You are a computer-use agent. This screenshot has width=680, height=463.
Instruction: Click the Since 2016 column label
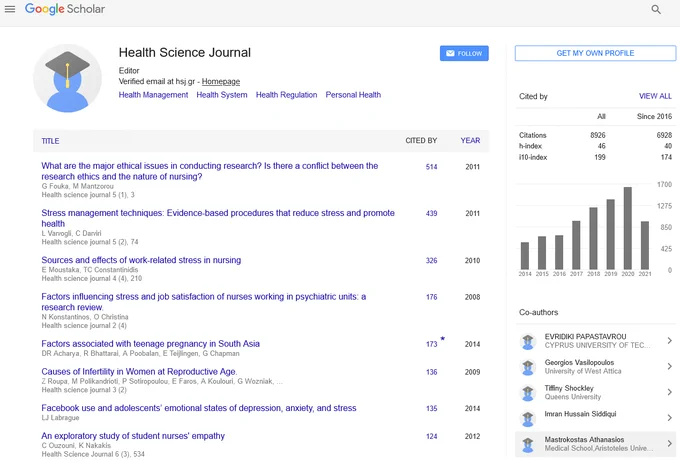(x=654, y=116)
